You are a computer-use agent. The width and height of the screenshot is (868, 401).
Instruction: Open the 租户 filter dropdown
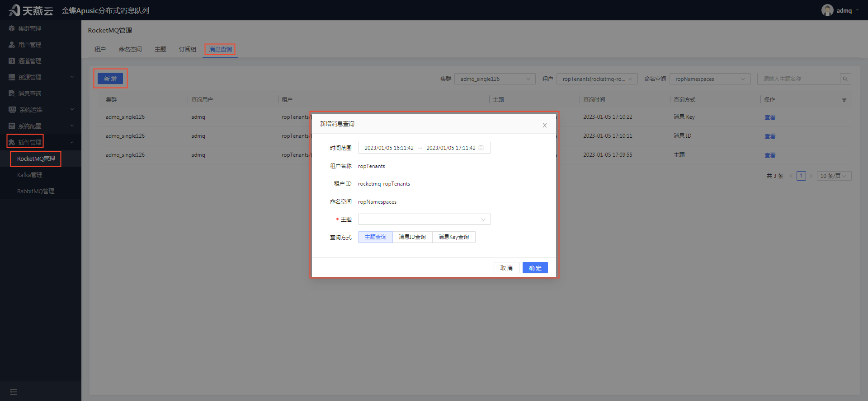[x=597, y=79]
